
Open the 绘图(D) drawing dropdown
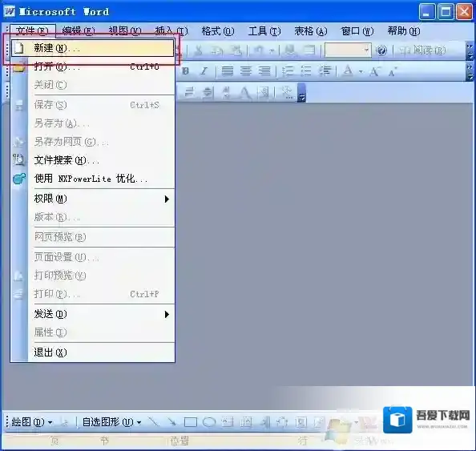pos(32,422)
